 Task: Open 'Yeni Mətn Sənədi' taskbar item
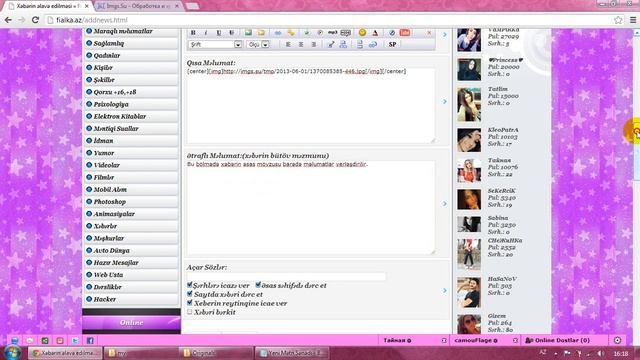click(291, 353)
